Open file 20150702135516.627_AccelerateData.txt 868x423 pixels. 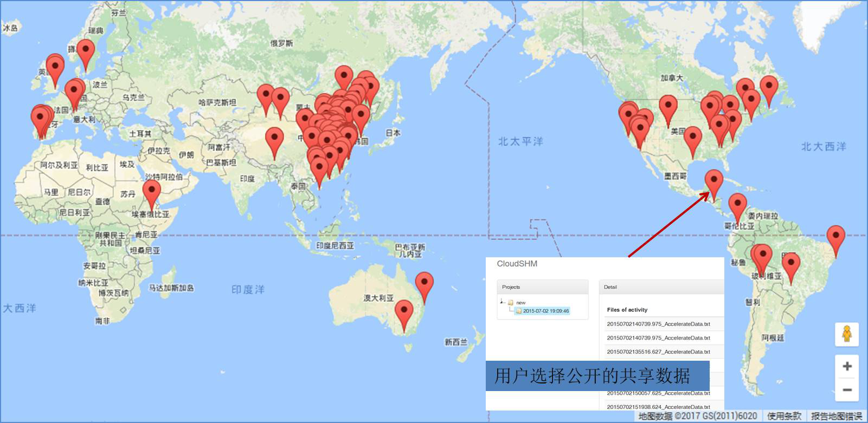coord(658,352)
